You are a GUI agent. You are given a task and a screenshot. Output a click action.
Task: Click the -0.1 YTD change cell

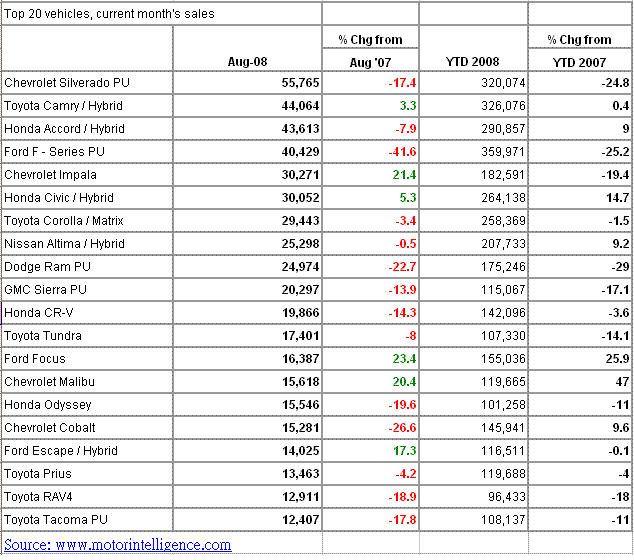[581, 451]
